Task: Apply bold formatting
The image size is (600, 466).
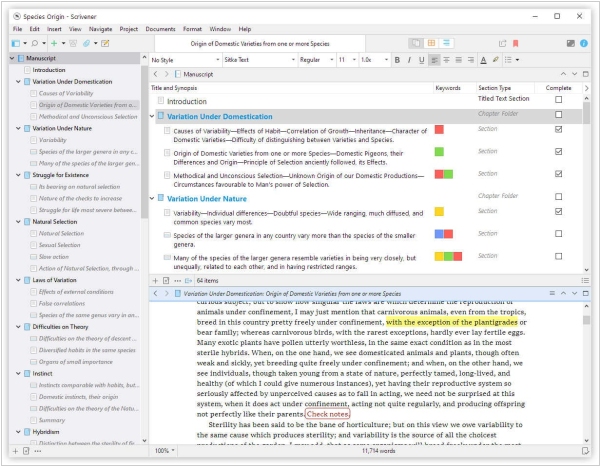Action: (x=397, y=60)
